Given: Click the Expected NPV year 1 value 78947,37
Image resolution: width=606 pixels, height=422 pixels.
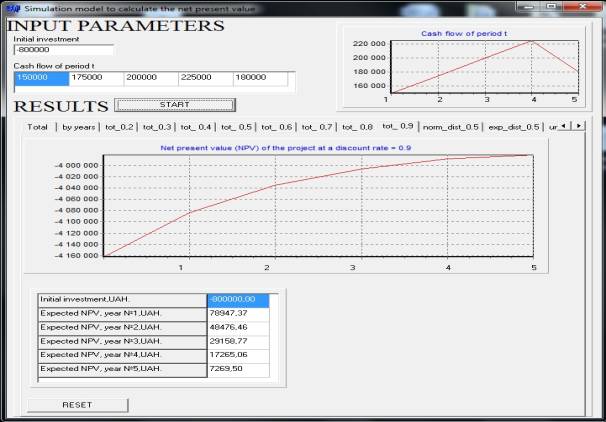Looking at the screenshot, I should [238, 313].
